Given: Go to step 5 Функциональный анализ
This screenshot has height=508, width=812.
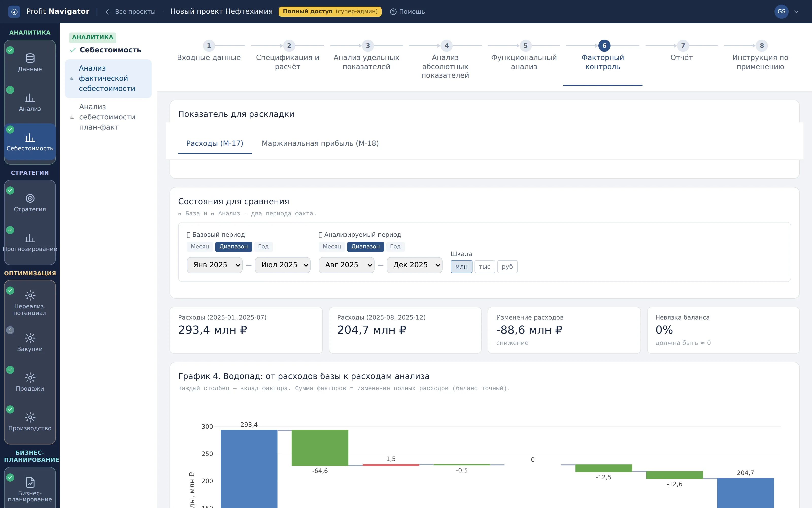Looking at the screenshot, I should coord(524,56).
